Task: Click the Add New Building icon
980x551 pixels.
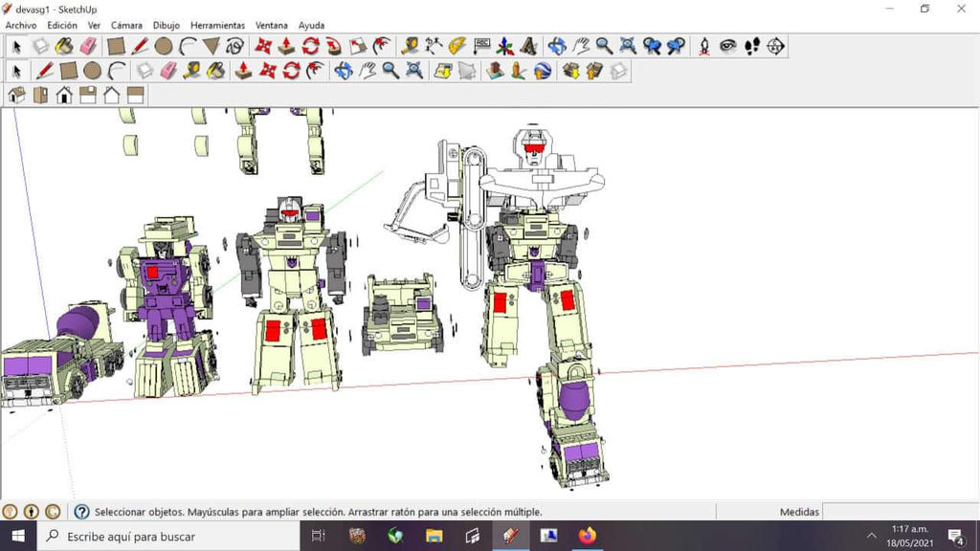Action: [x=495, y=71]
